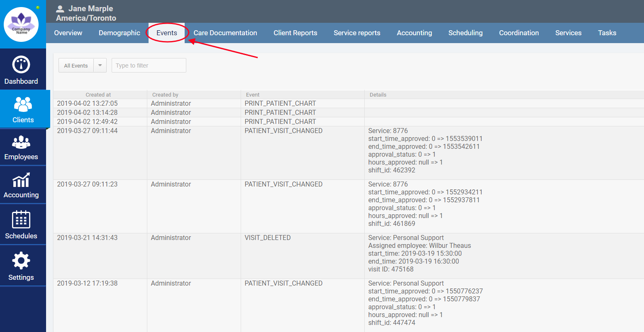Open the Tasks tab

[x=607, y=33]
